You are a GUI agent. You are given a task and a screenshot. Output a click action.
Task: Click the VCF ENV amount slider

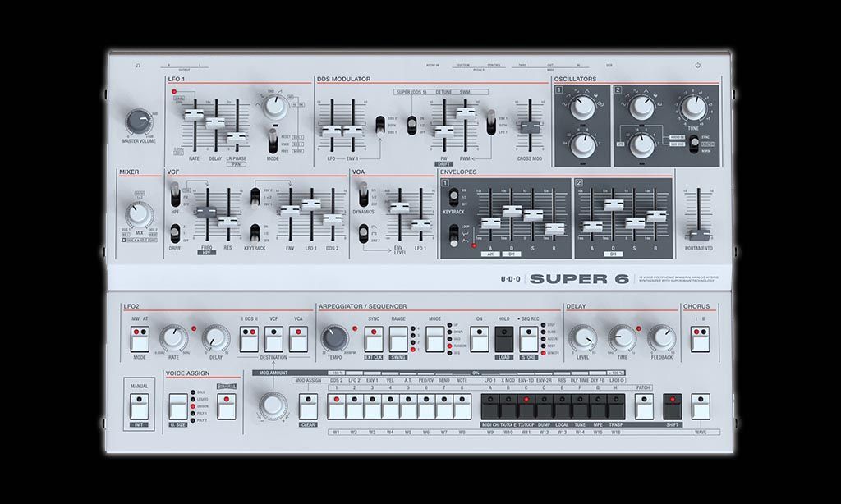[290, 211]
